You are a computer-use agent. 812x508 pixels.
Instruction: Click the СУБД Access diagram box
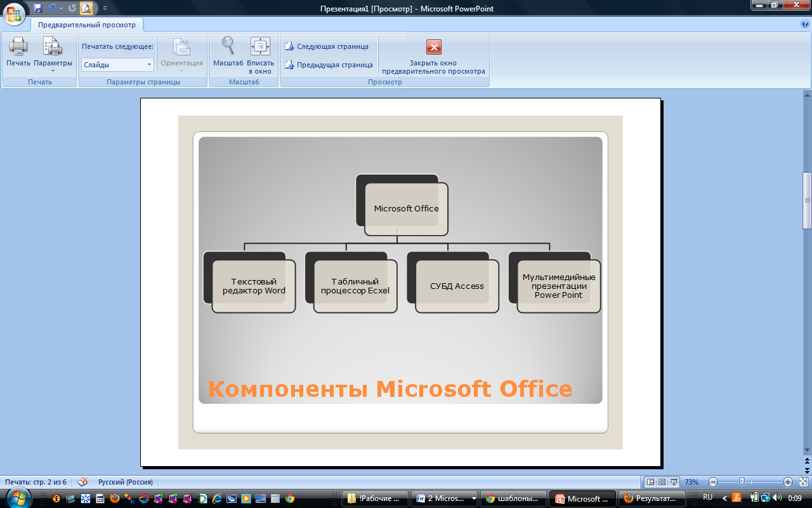click(457, 286)
